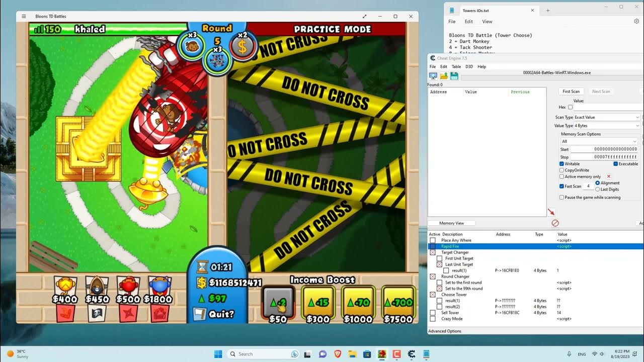The height and width of the screenshot is (362, 644).
Task: Open Cheat Engine Table menu
Action: click(x=456, y=66)
